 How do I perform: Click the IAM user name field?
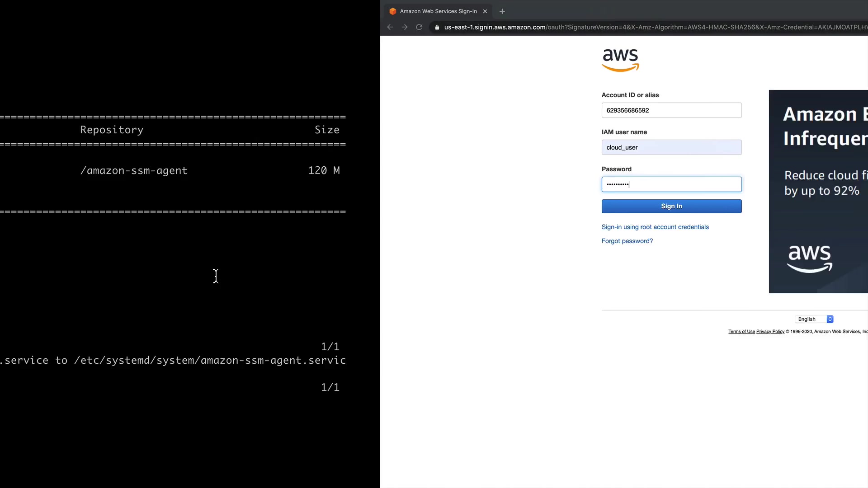(671, 147)
